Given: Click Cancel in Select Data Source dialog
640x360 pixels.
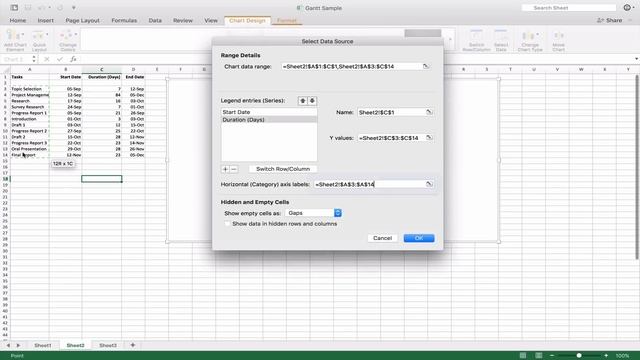Looking at the screenshot, I should pos(382,238).
